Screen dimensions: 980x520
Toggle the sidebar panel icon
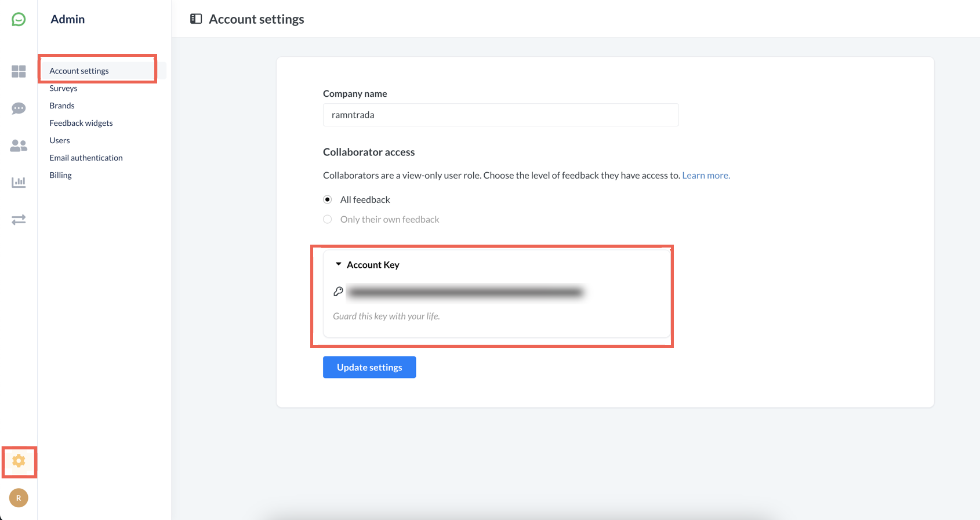196,19
